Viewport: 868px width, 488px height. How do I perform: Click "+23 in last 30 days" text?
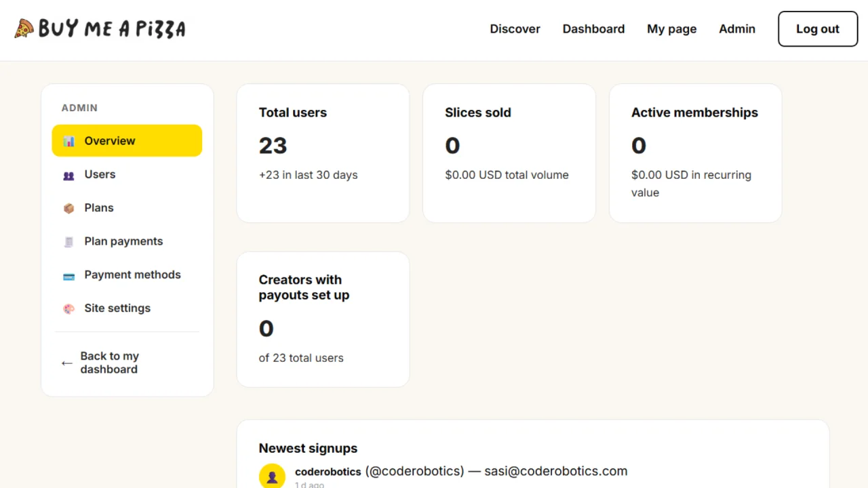[x=309, y=175]
